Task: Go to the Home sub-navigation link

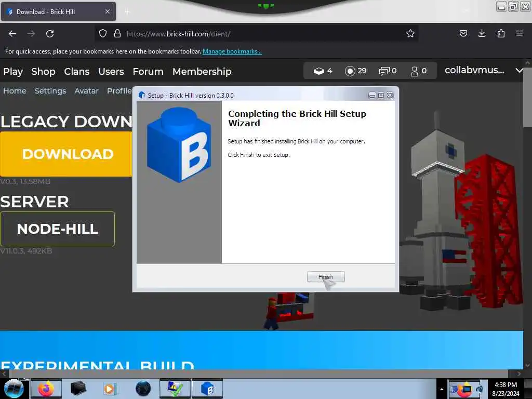Action: click(x=15, y=91)
